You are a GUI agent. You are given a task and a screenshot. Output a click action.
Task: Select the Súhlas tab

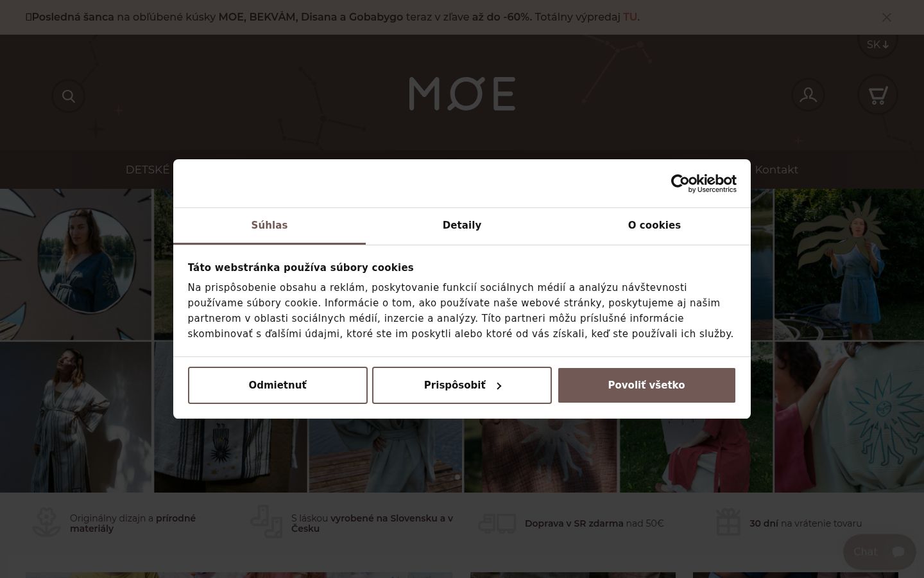[x=269, y=225]
